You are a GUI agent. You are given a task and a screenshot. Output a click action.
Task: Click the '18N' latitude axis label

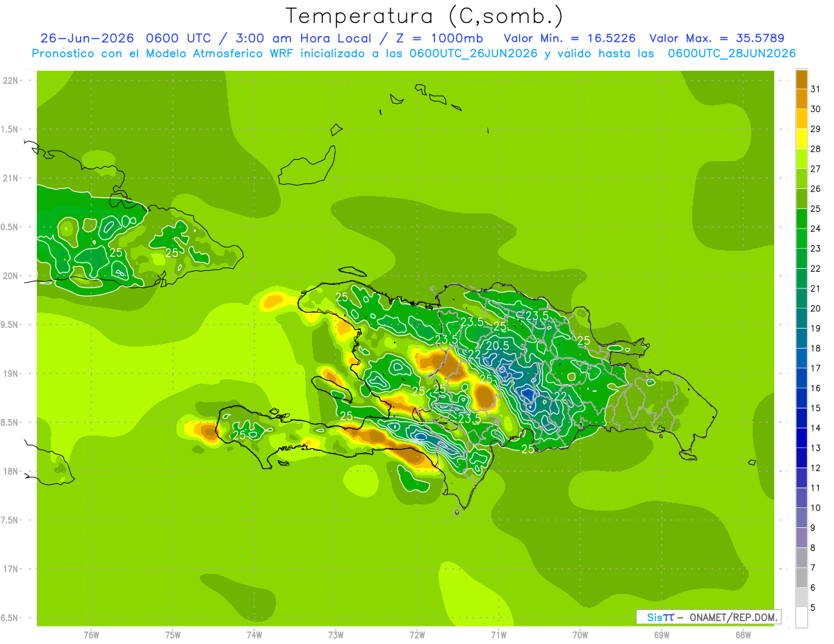[11, 471]
